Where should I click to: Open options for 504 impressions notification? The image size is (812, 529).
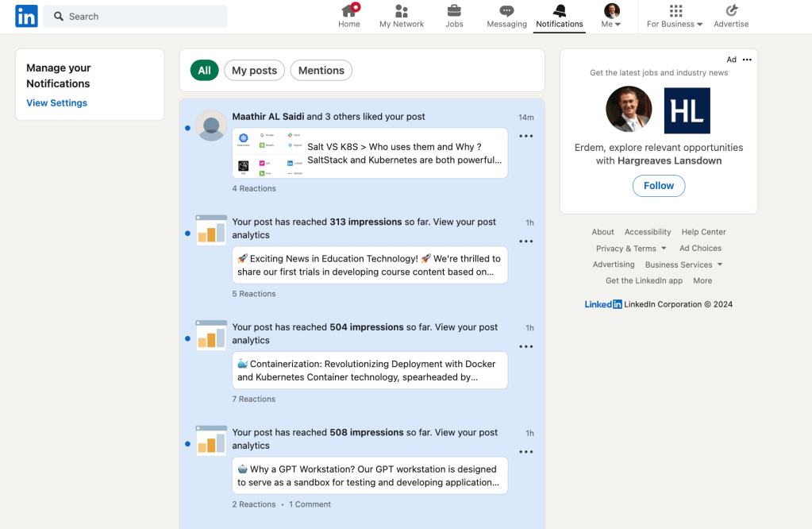pyautogui.click(x=526, y=346)
